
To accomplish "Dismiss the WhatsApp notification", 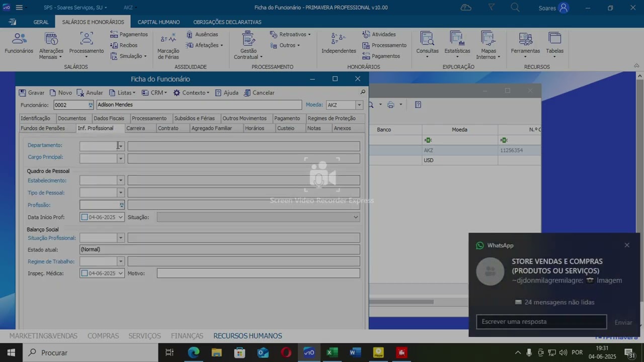I will [627, 245].
